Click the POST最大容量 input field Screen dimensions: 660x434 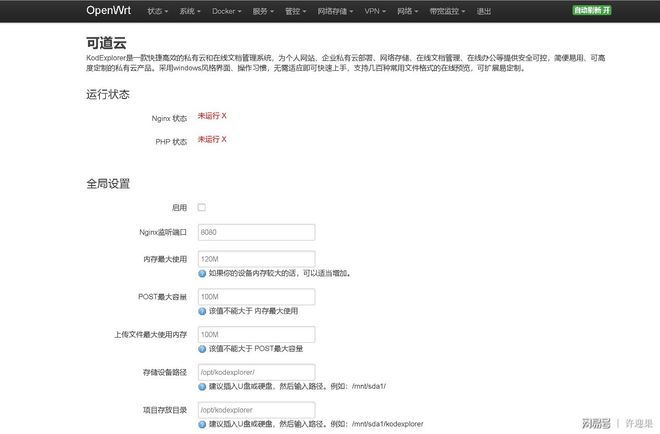click(x=256, y=297)
